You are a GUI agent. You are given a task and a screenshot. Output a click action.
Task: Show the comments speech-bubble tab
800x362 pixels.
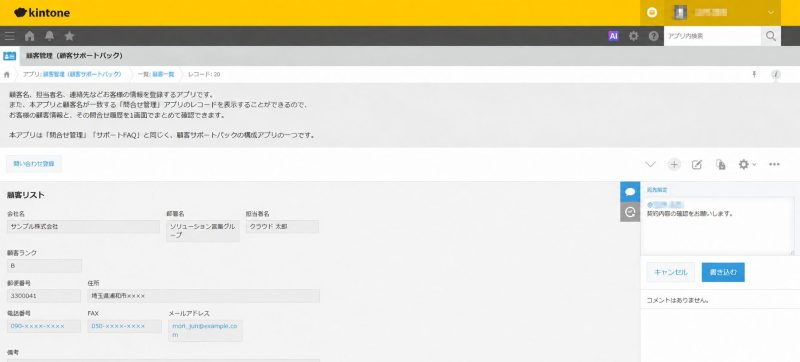[630, 192]
